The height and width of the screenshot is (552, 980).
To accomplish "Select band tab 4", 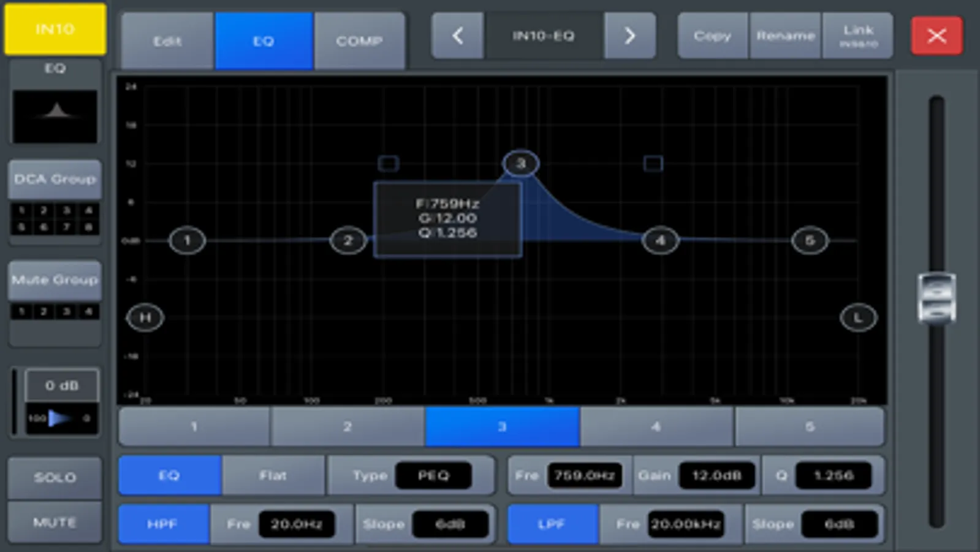I will (x=656, y=426).
